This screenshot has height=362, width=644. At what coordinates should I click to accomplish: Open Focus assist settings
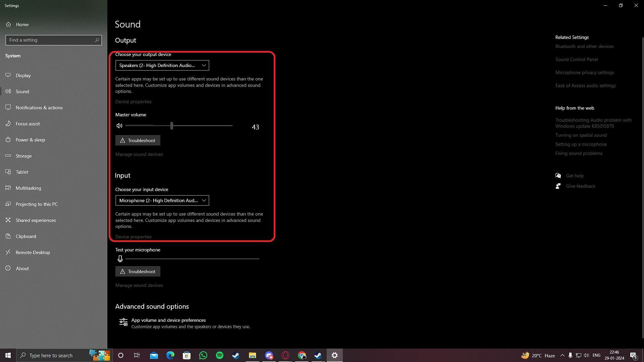(x=54, y=124)
